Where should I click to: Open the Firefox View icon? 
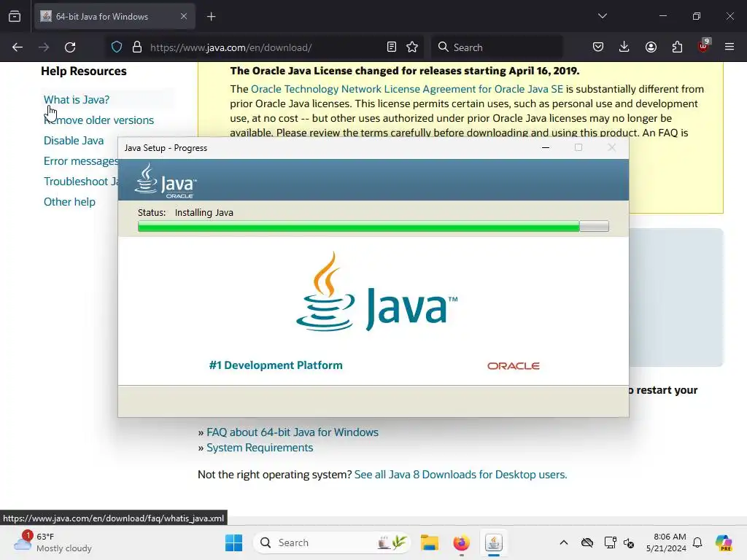15,17
